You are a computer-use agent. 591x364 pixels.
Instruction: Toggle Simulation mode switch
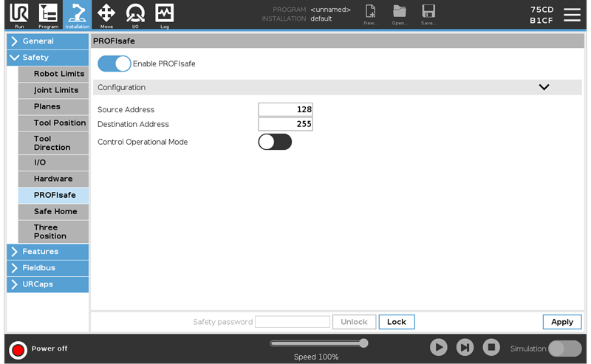pos(564,348)
